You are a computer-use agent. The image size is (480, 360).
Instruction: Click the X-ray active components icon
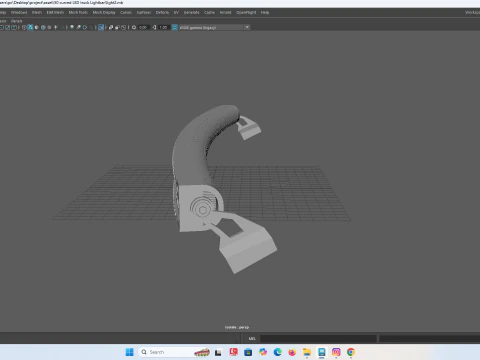(117, 27)
